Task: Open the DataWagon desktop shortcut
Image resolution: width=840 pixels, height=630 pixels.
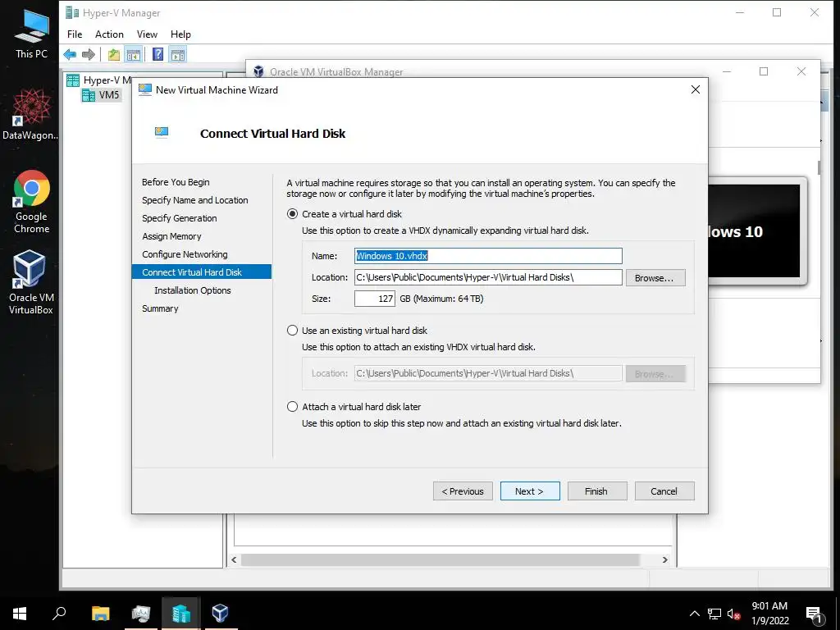Action: click(30, 115)
